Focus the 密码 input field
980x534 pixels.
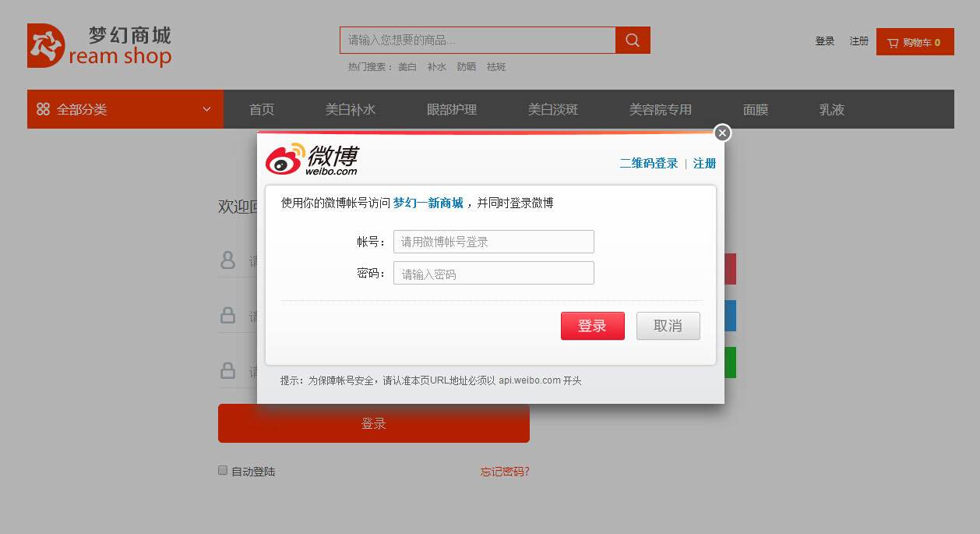point(494,273)
